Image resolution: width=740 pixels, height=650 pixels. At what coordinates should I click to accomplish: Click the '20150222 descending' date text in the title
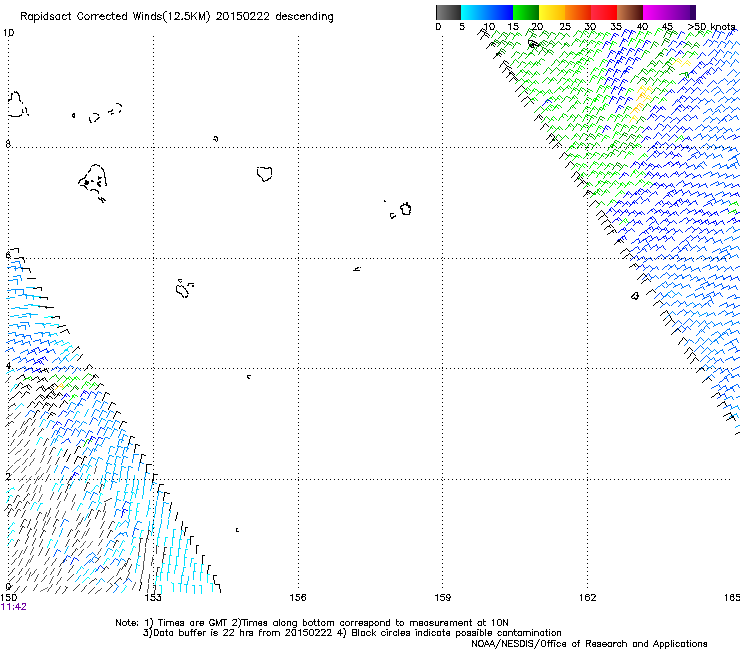pyautogui.click(x=275, y=17)
